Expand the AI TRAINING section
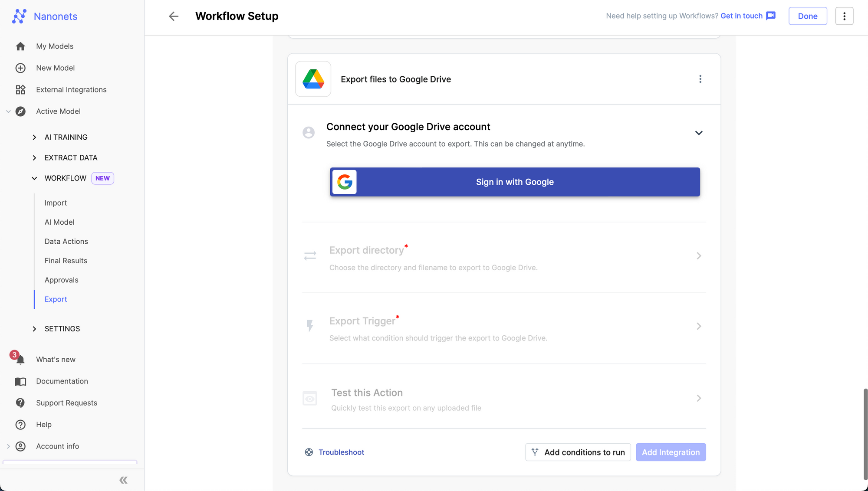 pos(34,137)
